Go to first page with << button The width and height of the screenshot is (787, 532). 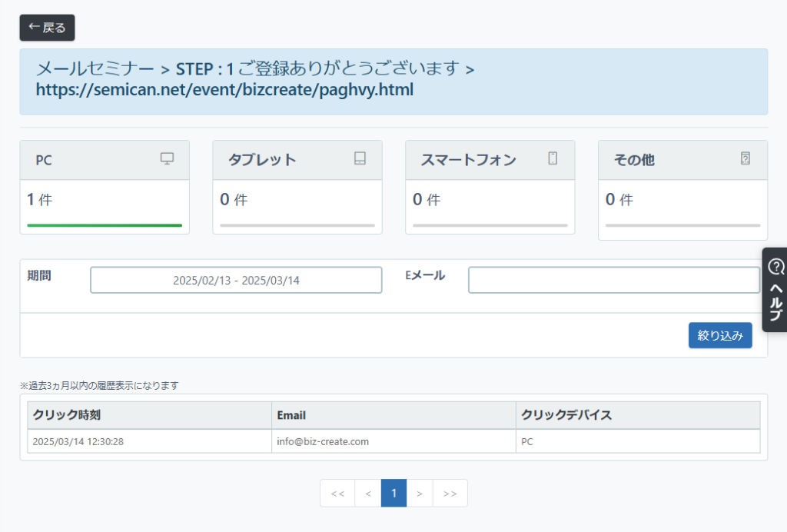(x=338, y=494)
